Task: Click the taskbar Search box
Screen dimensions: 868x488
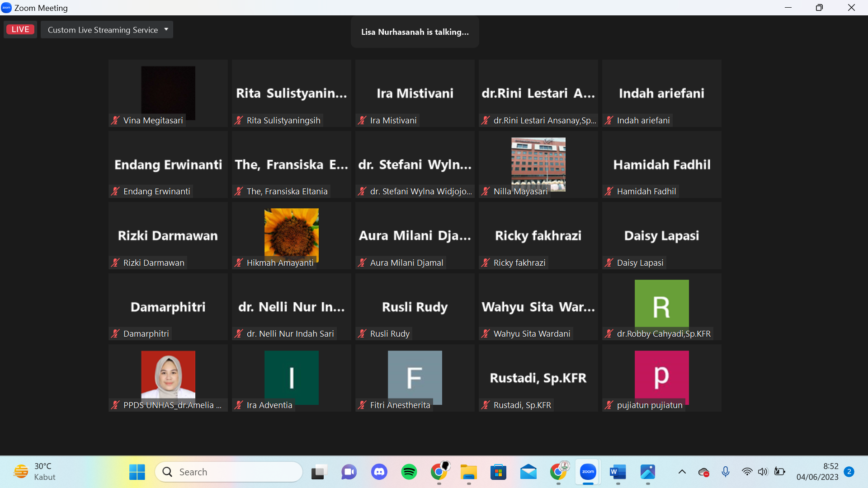Action: (x=229, y=472)
